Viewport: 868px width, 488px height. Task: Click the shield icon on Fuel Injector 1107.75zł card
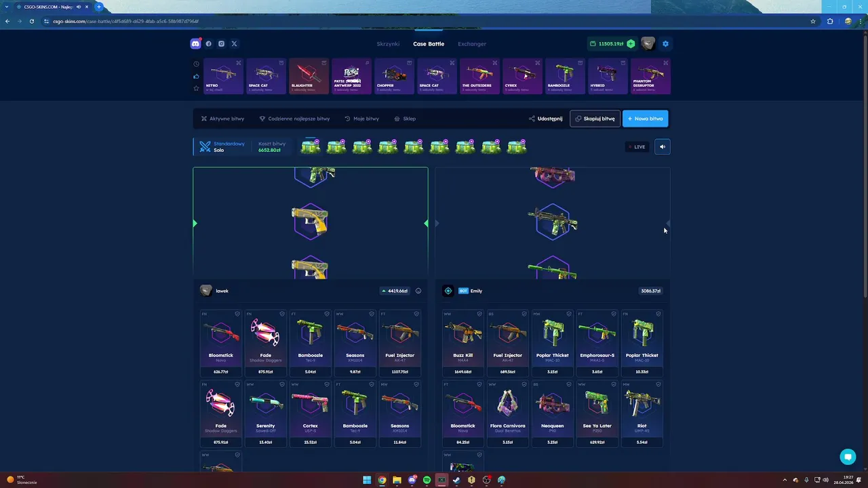(416, 314)
